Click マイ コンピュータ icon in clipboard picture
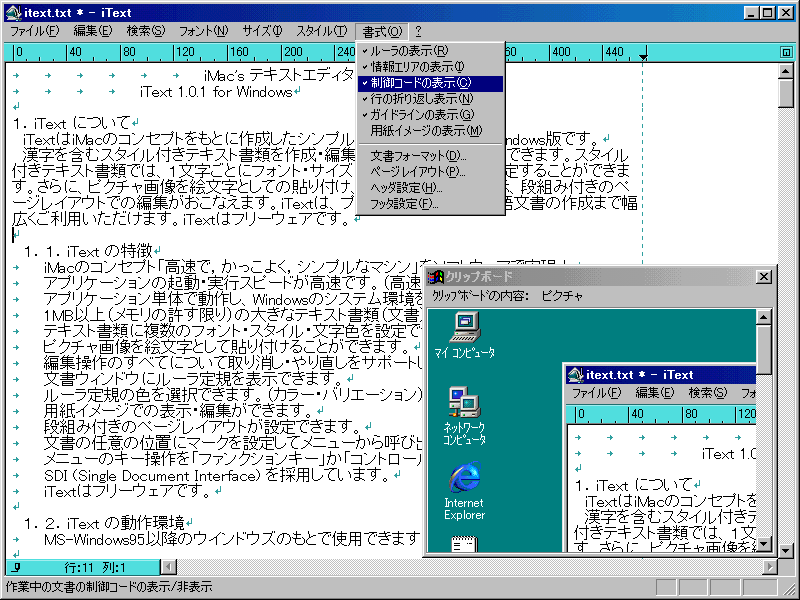The width and height of the screenshot is (800, 600). coord(464,335)
